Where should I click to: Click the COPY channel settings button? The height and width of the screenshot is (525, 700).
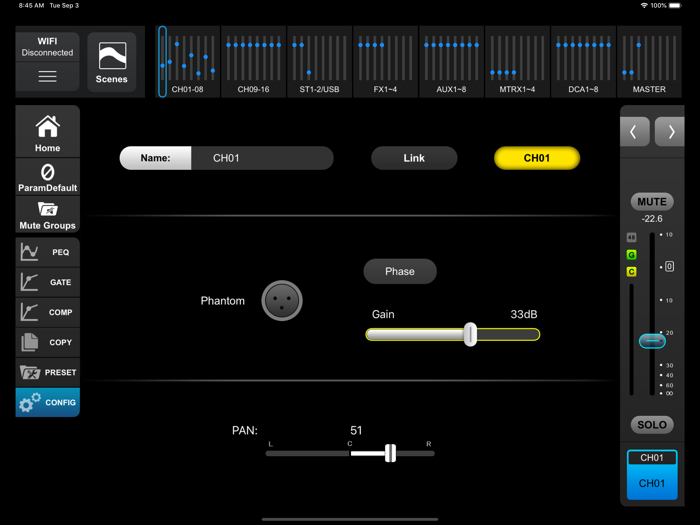point(47,342)
